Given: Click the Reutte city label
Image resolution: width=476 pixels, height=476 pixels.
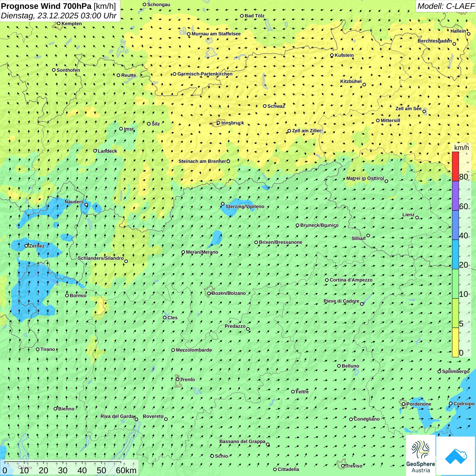Looking at the screenshot, I should coord(129,75).
